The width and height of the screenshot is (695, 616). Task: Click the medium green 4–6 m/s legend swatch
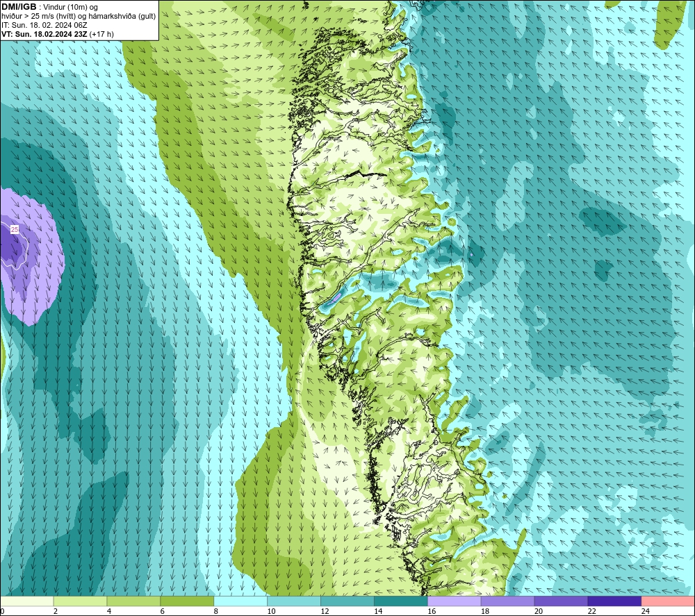(x=133, y=601)
